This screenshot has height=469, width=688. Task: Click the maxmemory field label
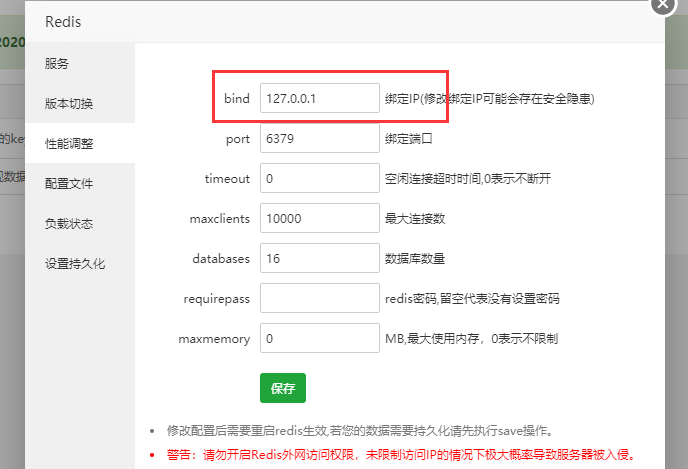click(x=214, y=339)
